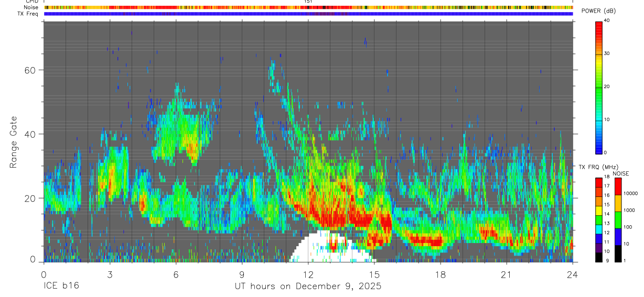Click the blue bottom of power colorbar
644x297 pixels.
coord(598,148)
